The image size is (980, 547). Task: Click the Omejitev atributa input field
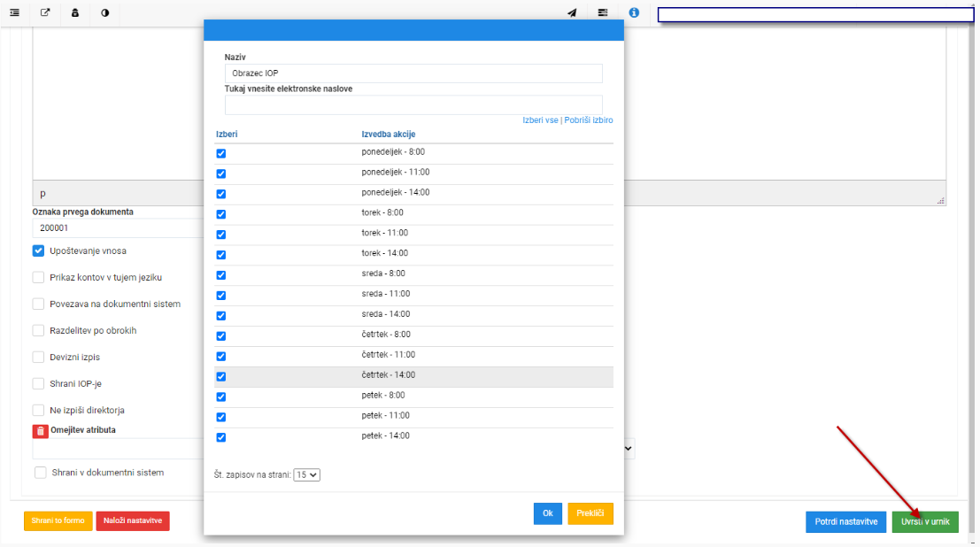[118, 448]
